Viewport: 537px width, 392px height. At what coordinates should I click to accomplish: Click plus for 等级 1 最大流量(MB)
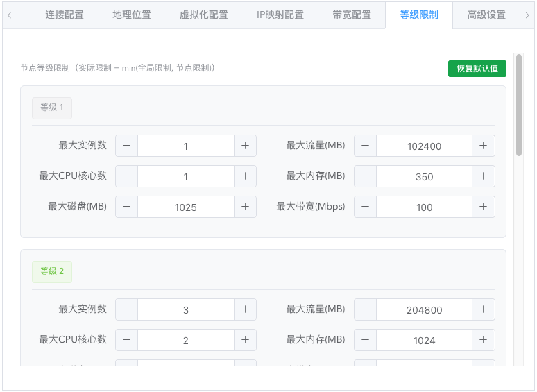484,146
